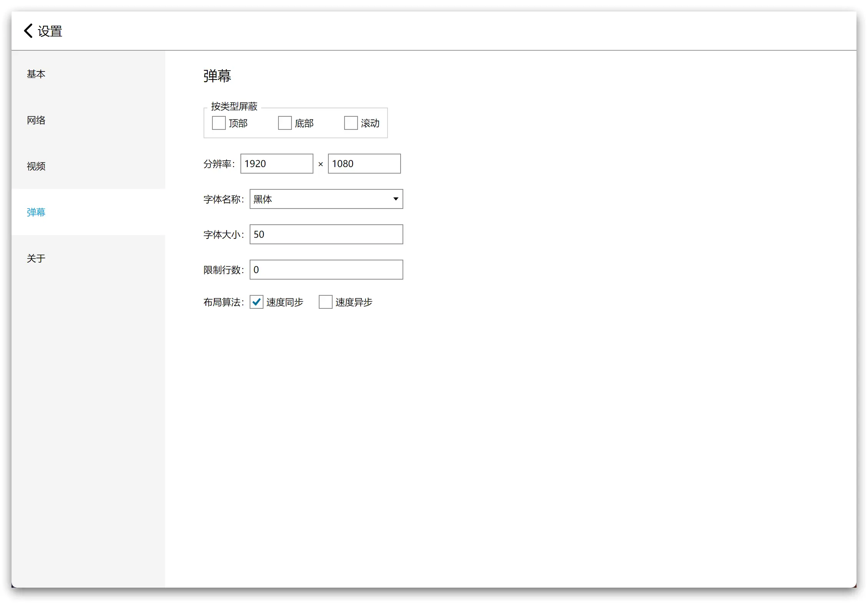Viewport: 868px width, 603px height.
Task: Open the 字体名称 dropdown showing 黑体
Action: coord(326,199)
